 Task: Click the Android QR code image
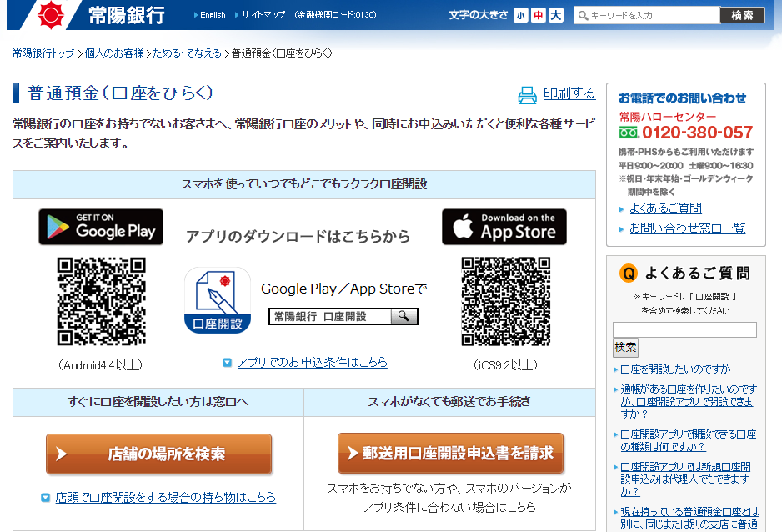tap(101, 301)
